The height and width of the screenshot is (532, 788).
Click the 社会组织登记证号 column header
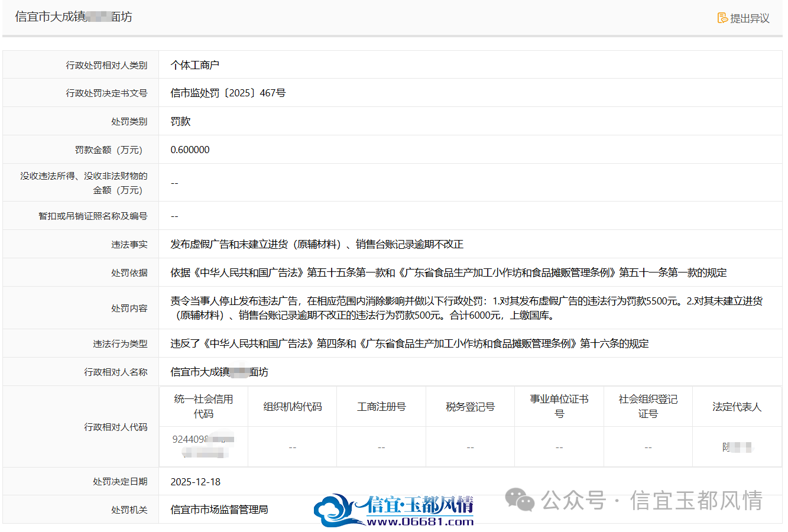click(648, 407)
